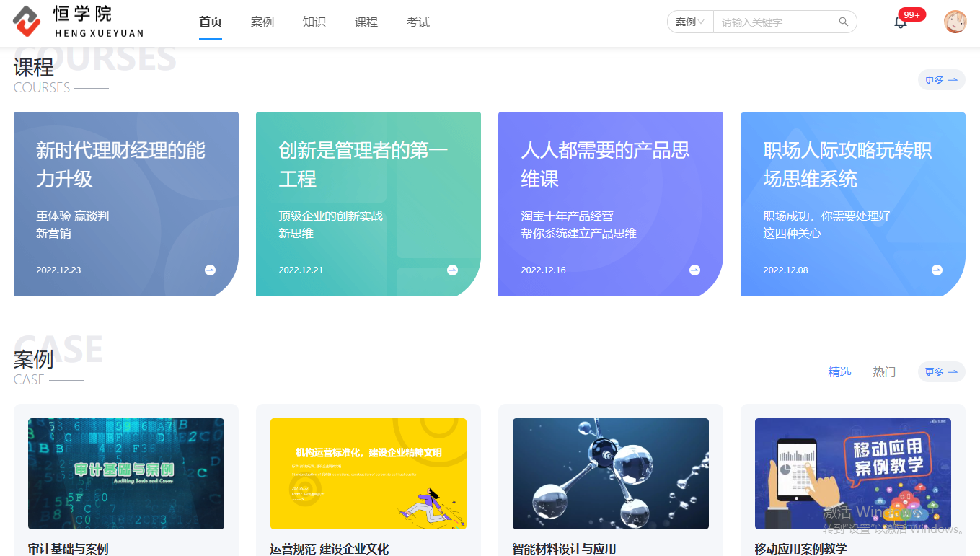Screen dimensions: 980x556
Task: Open the 智能材料设计与应用 molecule thumbnail
Action: click(611, 474)
